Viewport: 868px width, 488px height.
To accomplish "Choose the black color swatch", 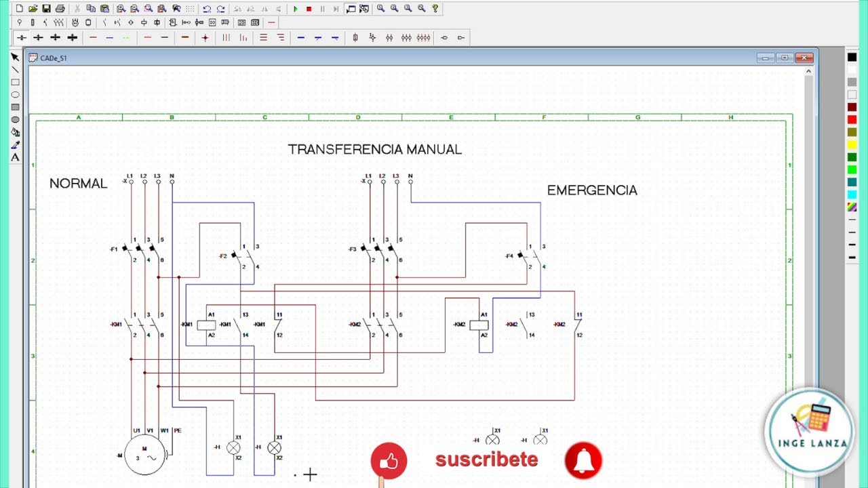I will tap(852, 57).
